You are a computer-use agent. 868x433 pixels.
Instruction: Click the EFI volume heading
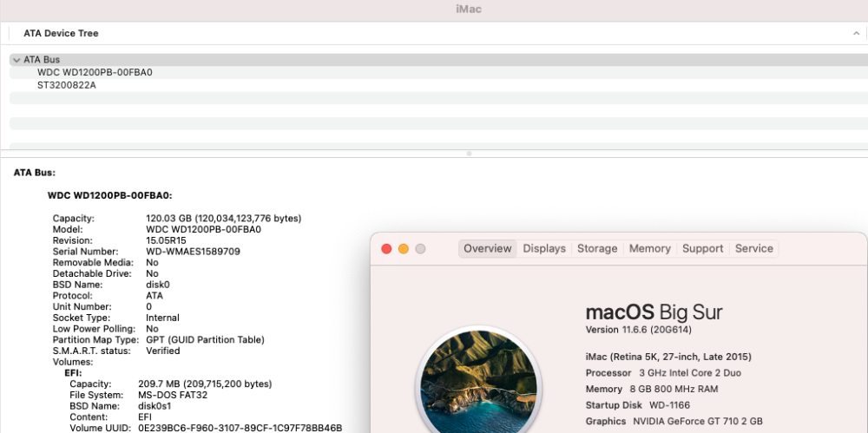coord(73,373)
